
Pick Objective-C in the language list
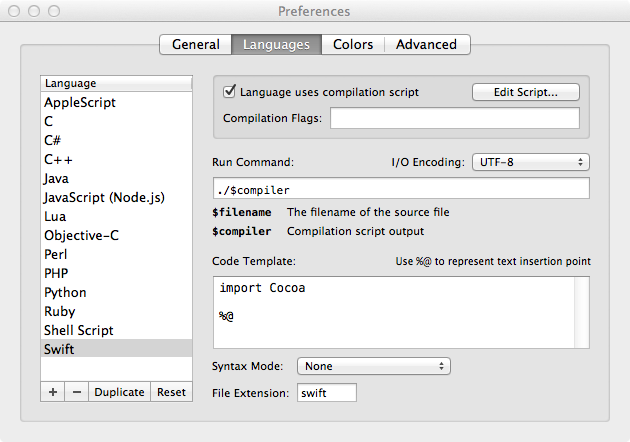79,235
